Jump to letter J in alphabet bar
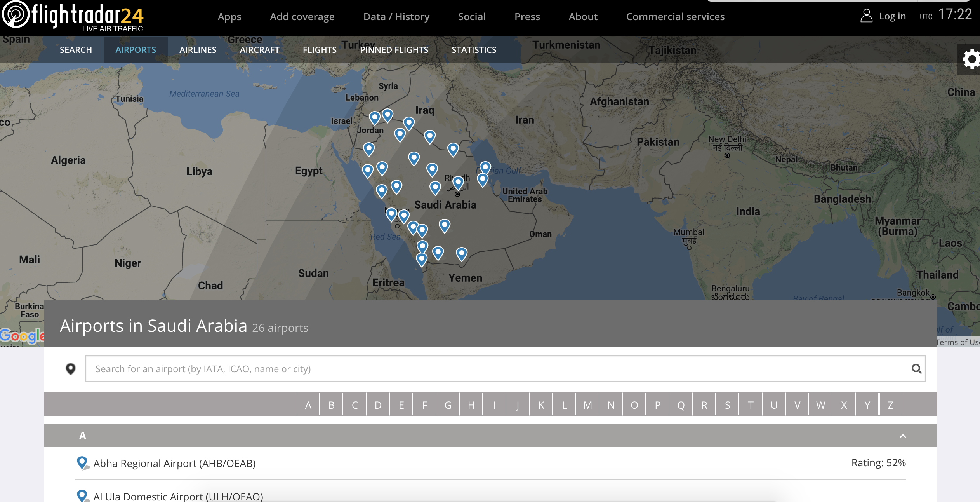Image resolution: width=980 pixels, height=502 pixels. click(x=518, y=405)
